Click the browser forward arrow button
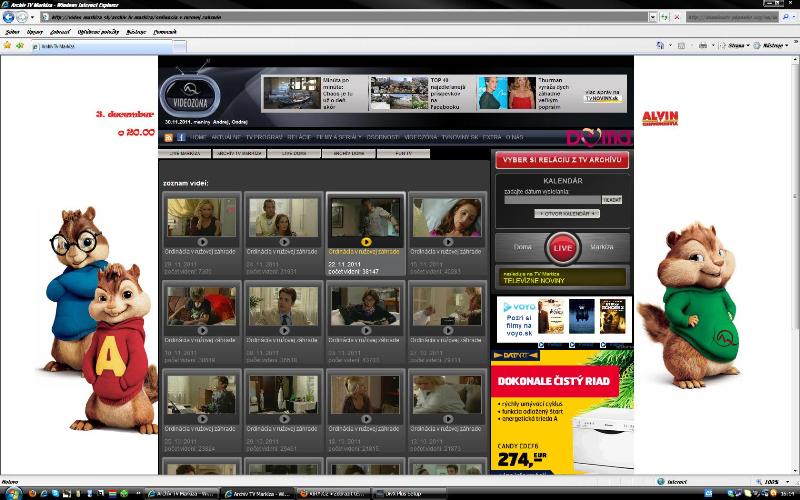 coord(21,17)
